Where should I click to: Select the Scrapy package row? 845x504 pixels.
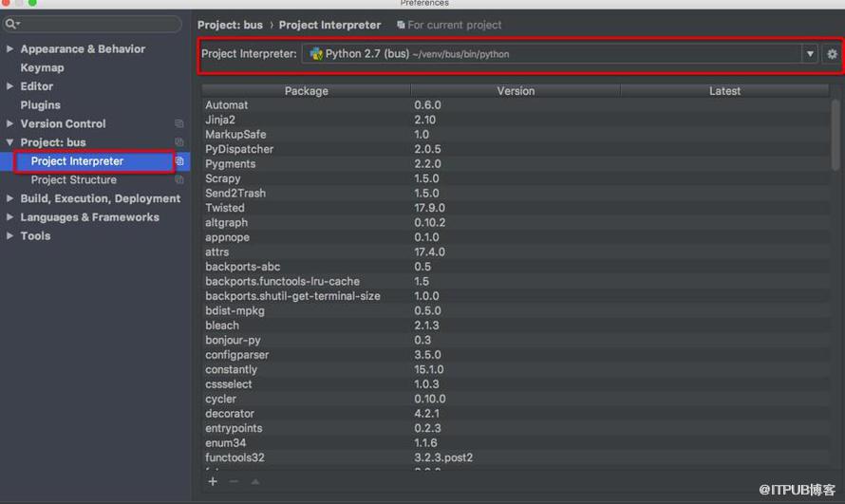516,178
